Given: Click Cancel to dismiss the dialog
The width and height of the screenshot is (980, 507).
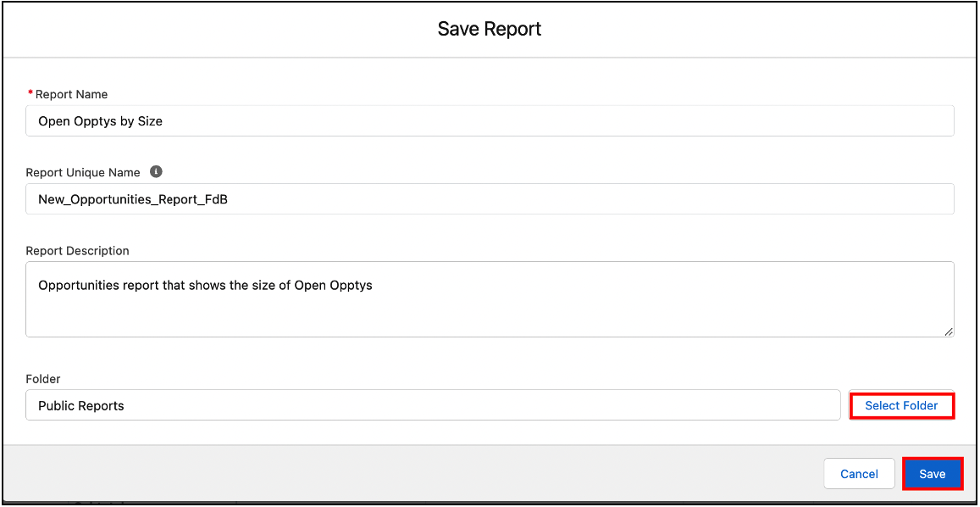Looking at the screenshot, I should pos(859,473).
